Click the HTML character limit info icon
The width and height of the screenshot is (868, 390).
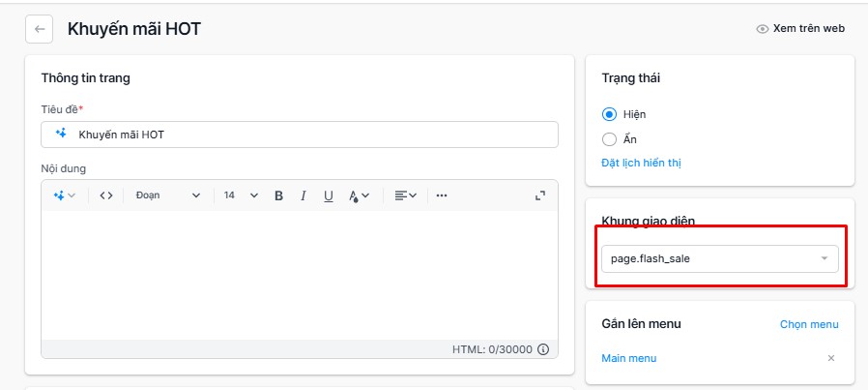coord(543,349)
